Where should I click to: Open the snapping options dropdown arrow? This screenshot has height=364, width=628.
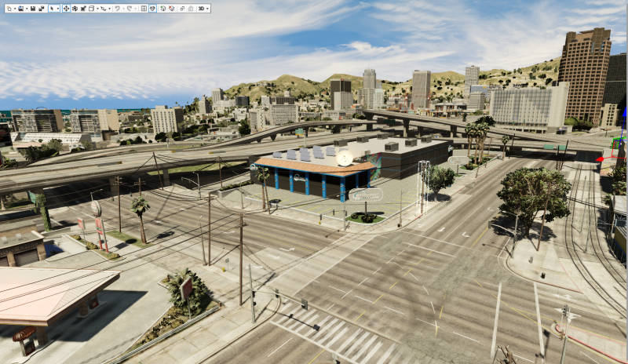(109, 9)
